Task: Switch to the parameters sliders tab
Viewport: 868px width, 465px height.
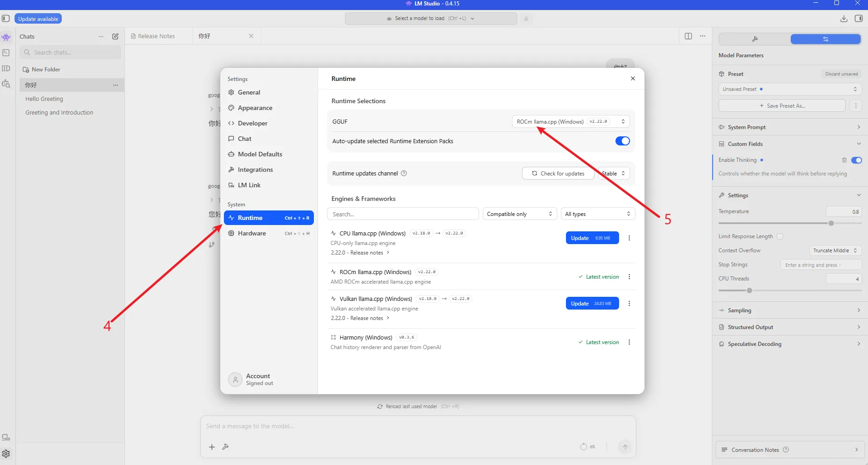Action: pos(826,39)
